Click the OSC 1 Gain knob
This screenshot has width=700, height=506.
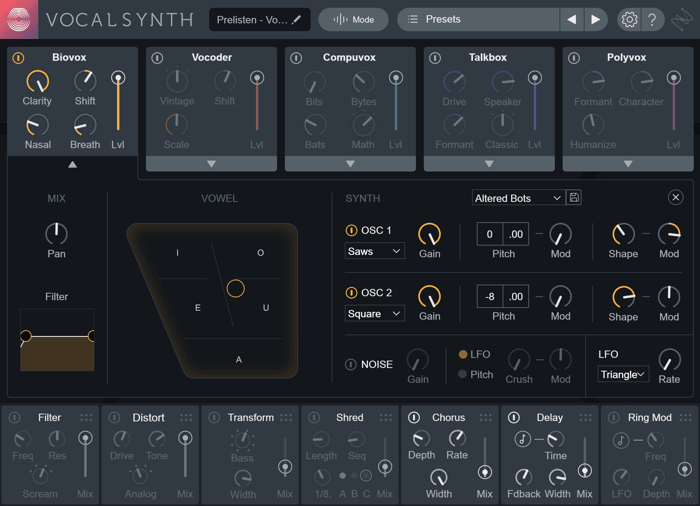pyautogui.click(x=429, y=234)
